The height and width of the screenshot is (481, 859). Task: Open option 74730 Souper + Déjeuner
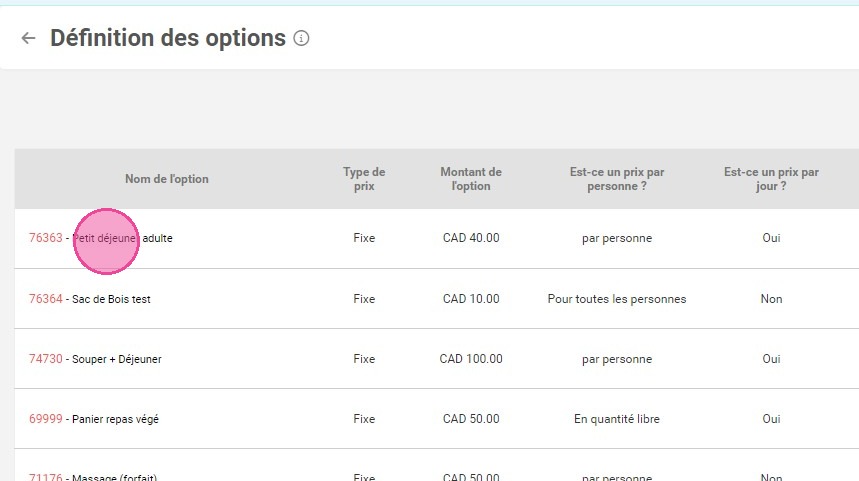pos(95,359)
